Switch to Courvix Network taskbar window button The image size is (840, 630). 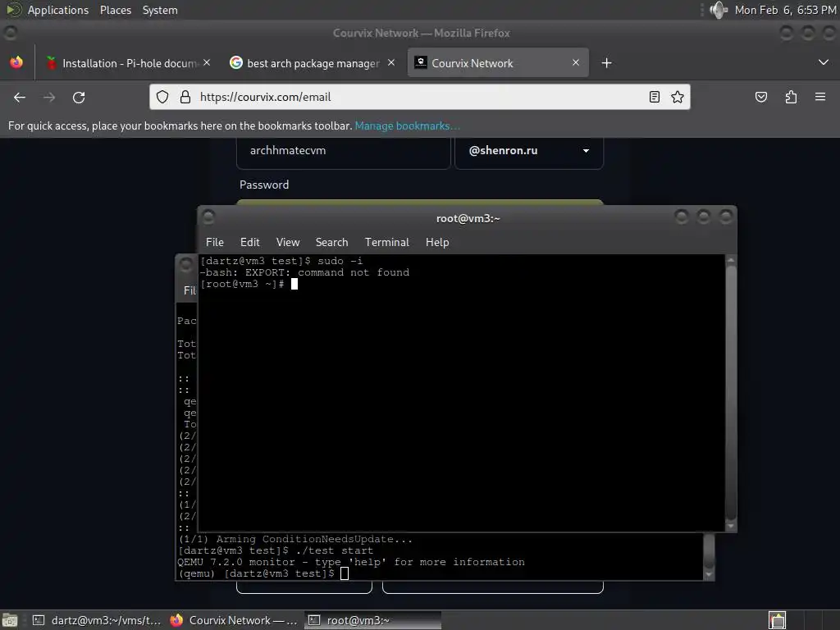[234, 620]
